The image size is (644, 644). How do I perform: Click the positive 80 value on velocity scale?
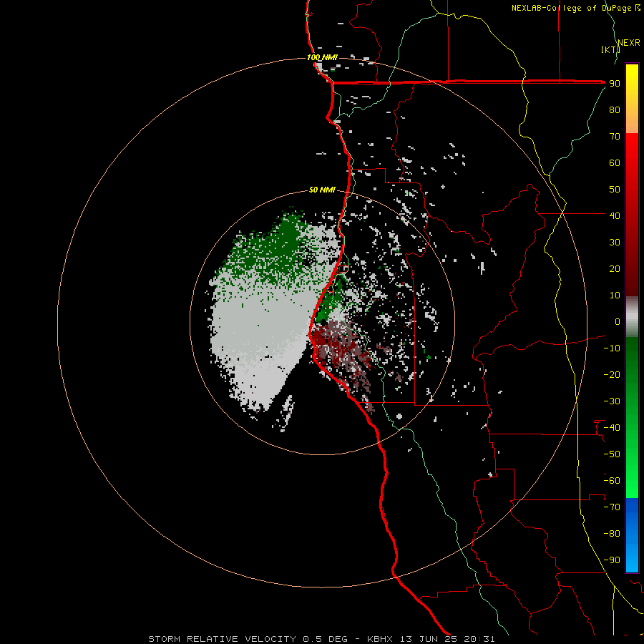coord(615,110)
